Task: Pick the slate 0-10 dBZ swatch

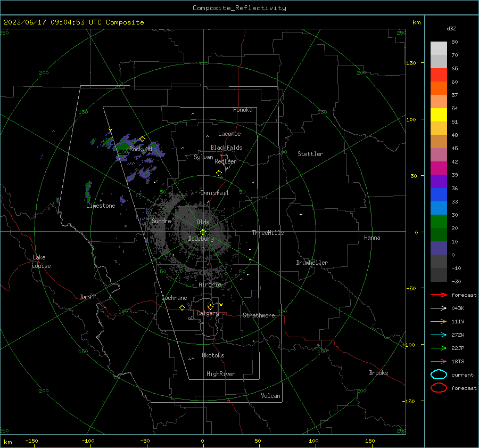Action: 439,248
